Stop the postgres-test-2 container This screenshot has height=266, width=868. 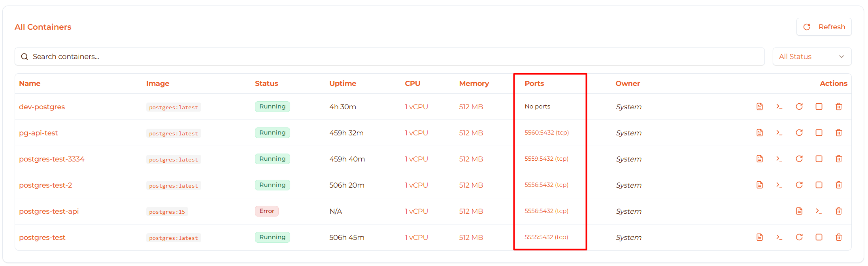coord(819,185)
